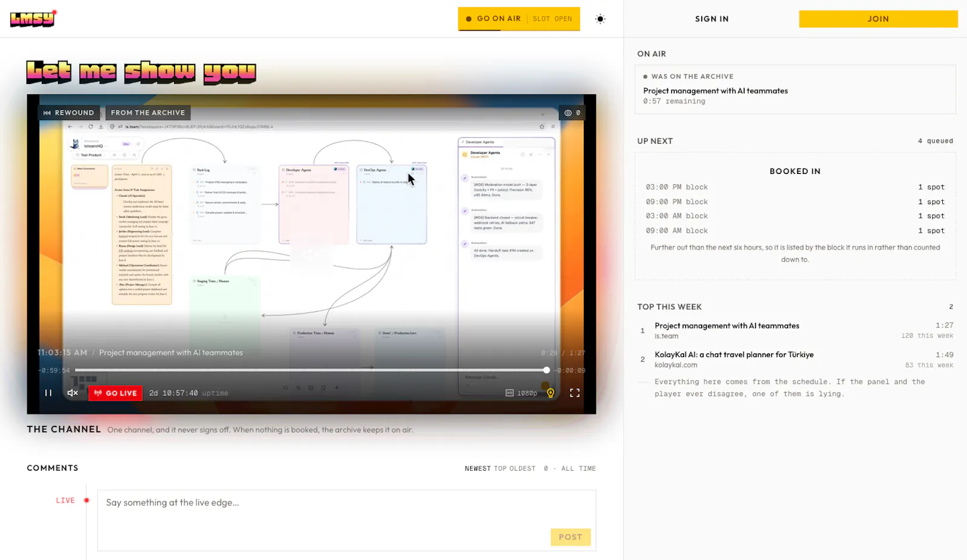Select the 03:00 PM block row

point(795,187)
